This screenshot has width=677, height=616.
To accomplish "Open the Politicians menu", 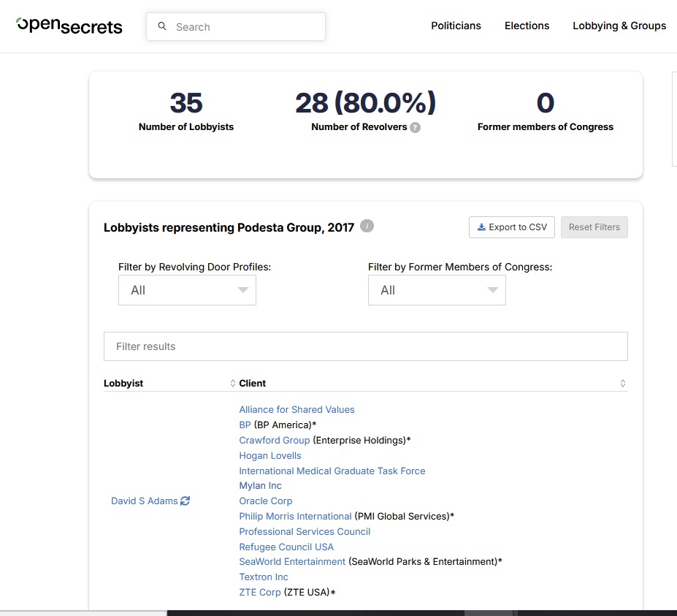I will pos(456,26).
